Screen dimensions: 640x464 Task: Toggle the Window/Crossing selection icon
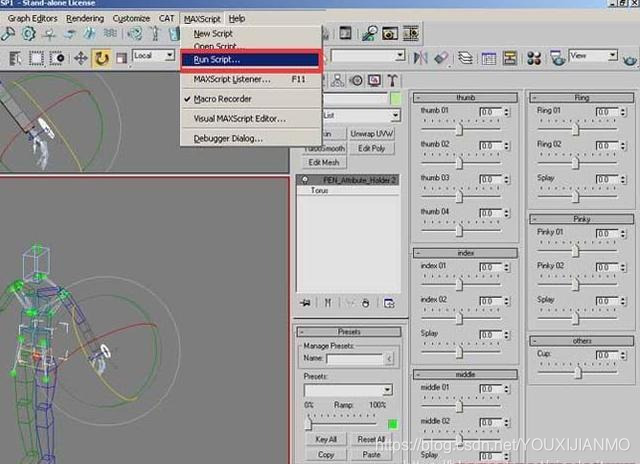pyautogui.click(x=57, y=58)
